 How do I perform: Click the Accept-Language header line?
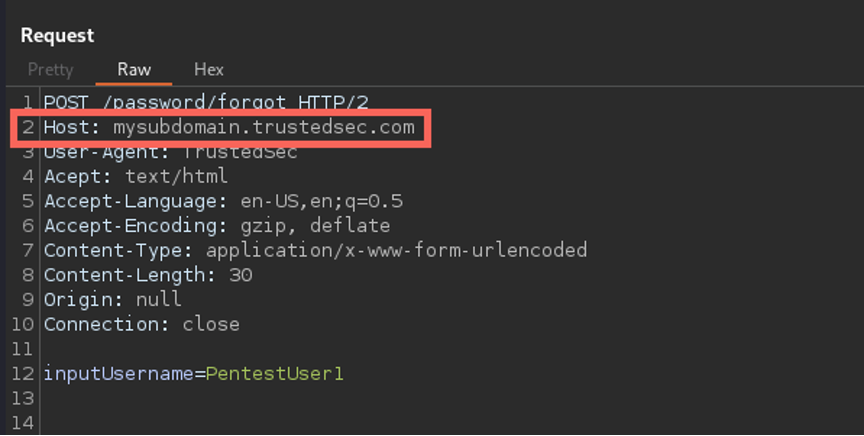pos(223,201)
